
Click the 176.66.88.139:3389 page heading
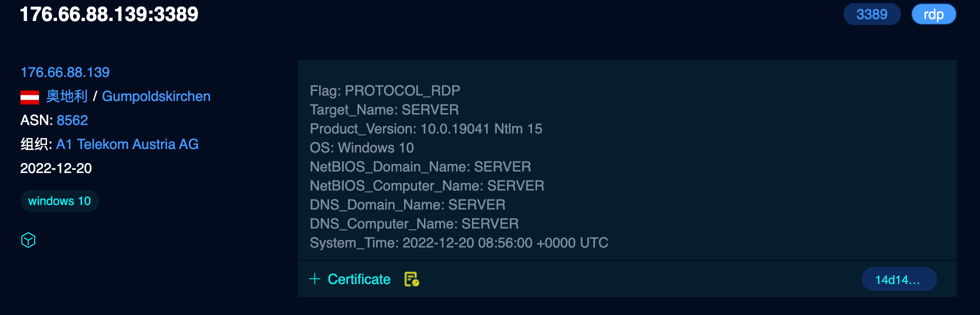(109, 14)
